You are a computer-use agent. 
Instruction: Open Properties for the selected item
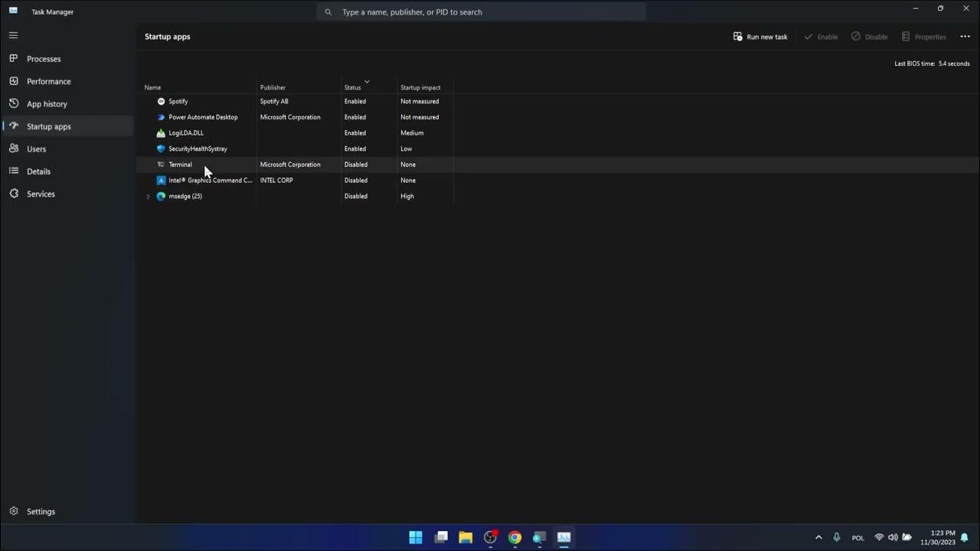[924, 36]
